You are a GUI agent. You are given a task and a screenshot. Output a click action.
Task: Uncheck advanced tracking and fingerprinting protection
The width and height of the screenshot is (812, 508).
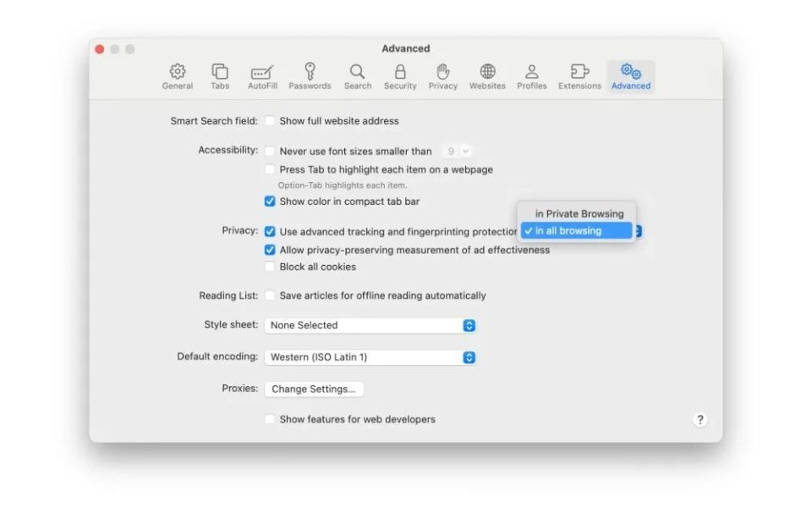[270, 231]
